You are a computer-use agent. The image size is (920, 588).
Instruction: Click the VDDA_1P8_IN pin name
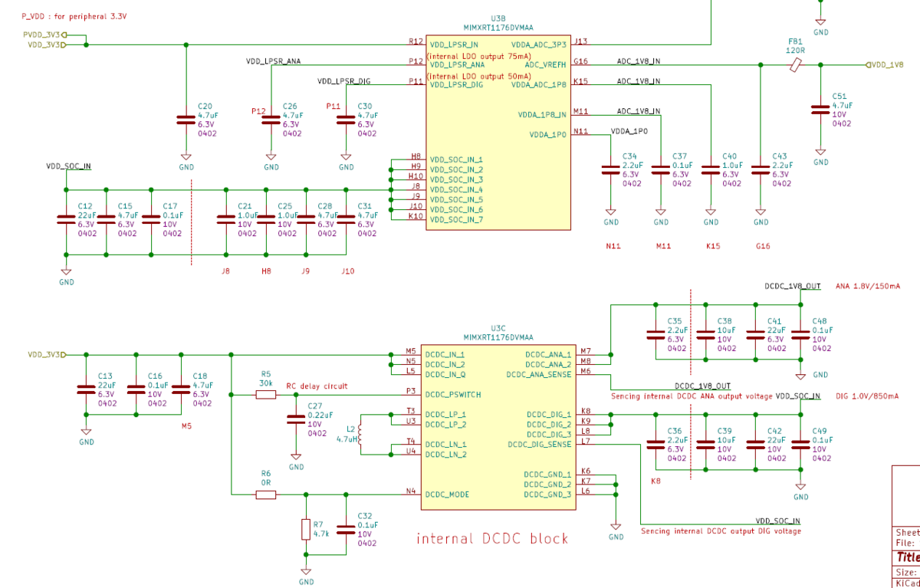tap(542, 115)
